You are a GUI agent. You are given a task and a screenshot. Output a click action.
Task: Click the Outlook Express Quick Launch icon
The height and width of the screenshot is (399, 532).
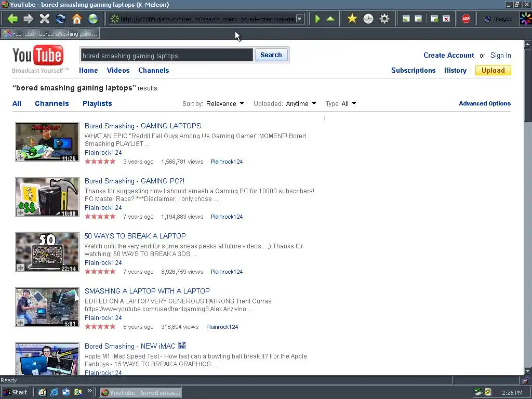pos(66,393)
